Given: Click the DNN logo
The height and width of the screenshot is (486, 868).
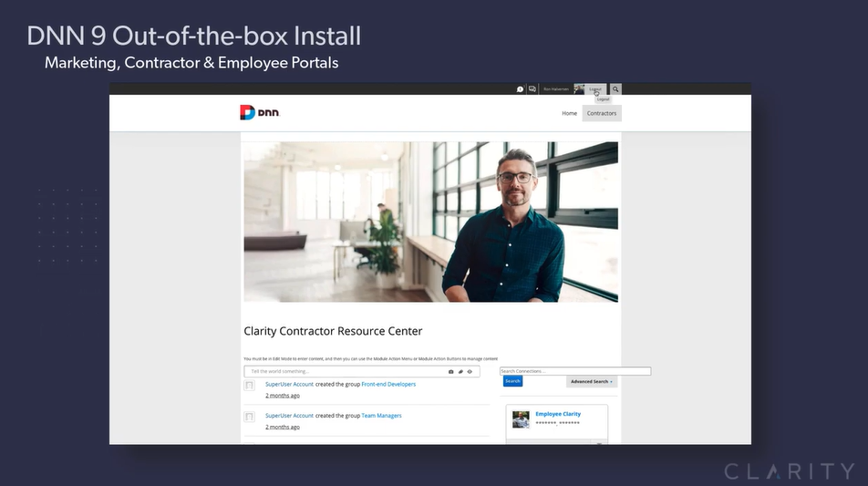Looking at the screenshot, I should (260, 113).
